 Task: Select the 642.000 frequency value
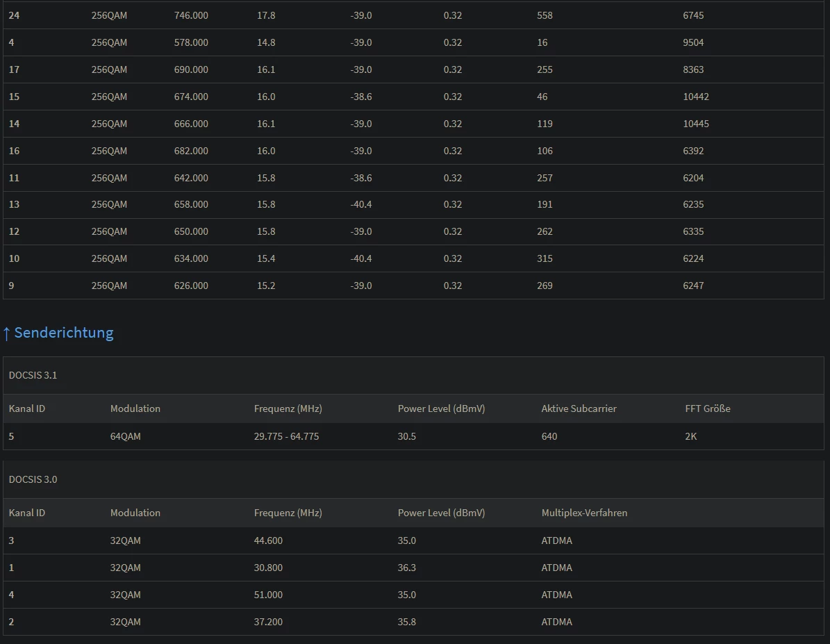[191, 178]
